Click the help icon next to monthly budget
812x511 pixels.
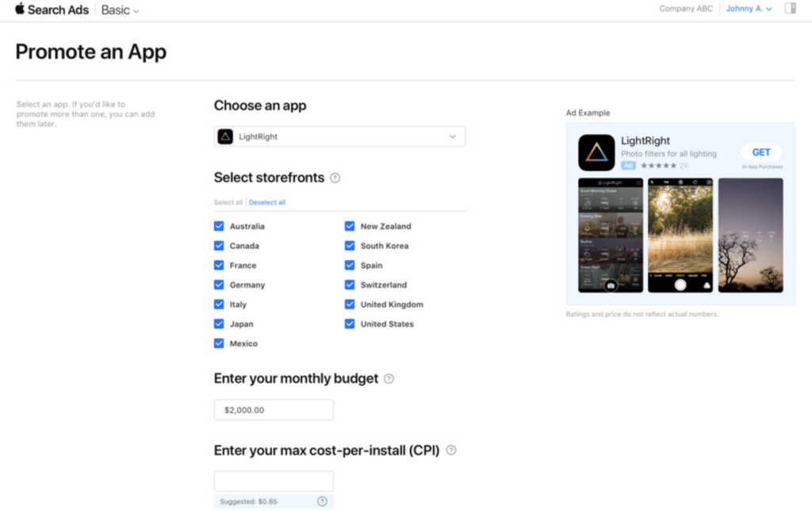tap(389, 379)
